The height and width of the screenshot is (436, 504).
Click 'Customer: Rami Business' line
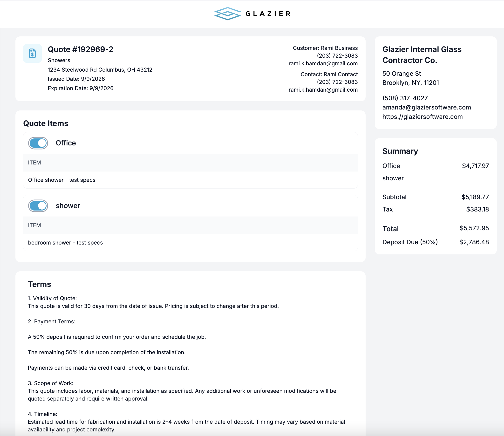pos(325,48)
